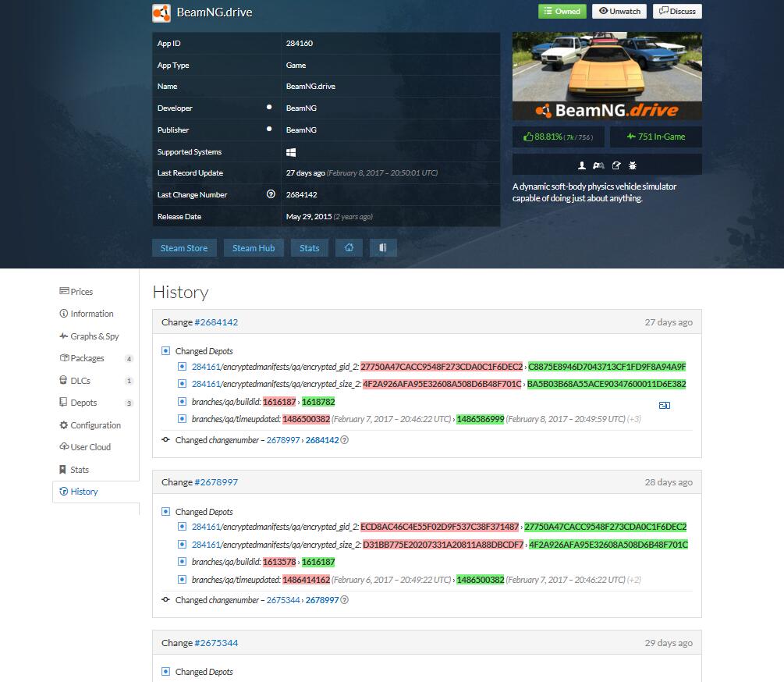Click square icon by timeupdated 1486500382 row
The height and width of the screenshot is (682, 784).
[182, 419]
